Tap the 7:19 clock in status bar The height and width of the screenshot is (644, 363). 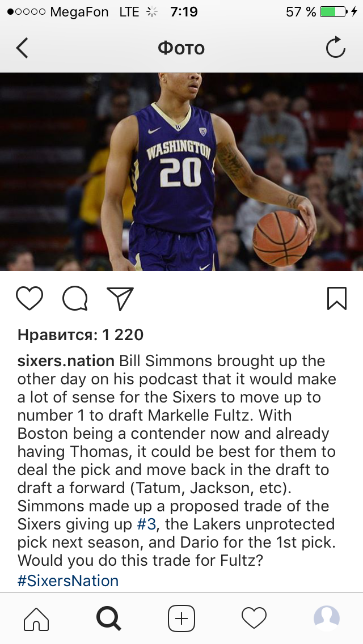(x=184, y=11)
